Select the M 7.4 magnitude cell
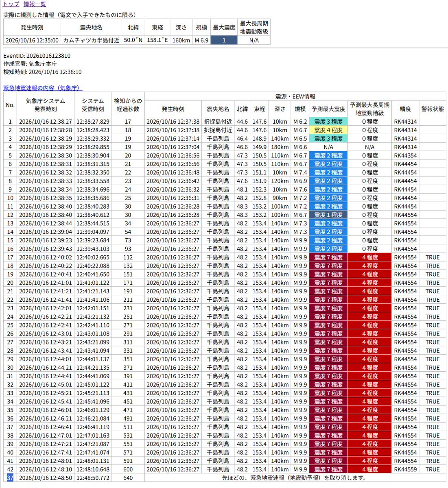448x488 pixels. click(x=300, y=172)
